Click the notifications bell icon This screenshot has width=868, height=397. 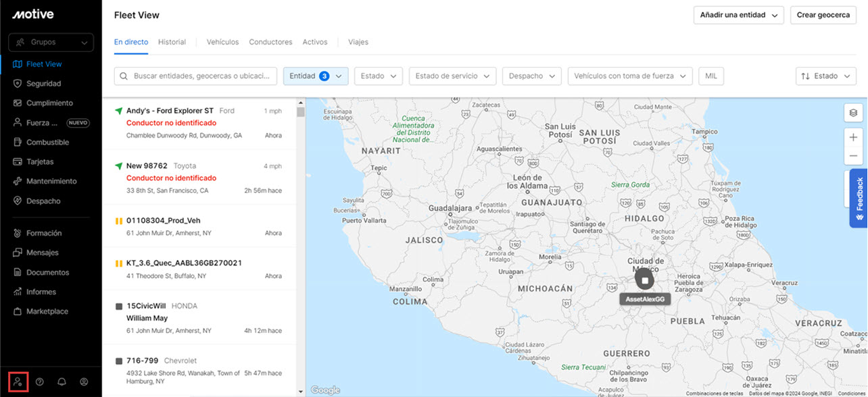click(62, 381)
